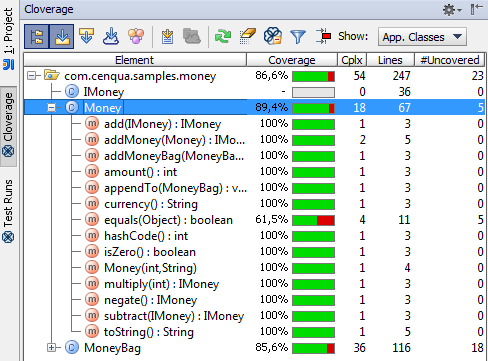Sort by the Coverage column header

(292, 60)
